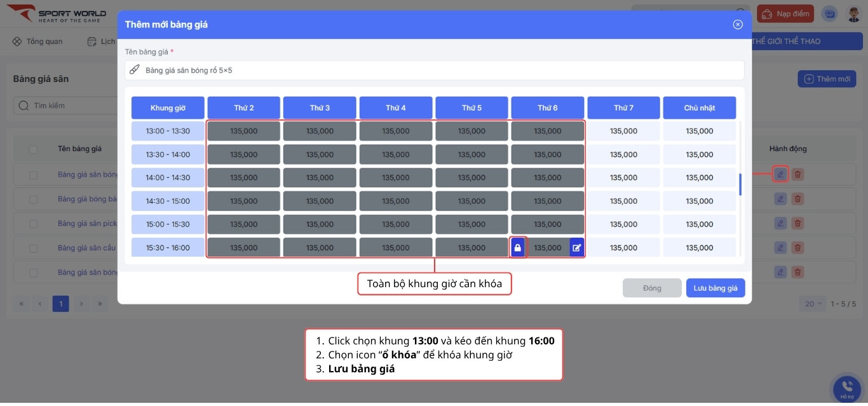Click the blue chat icon beside Nạp điểm

click(829, 14)
